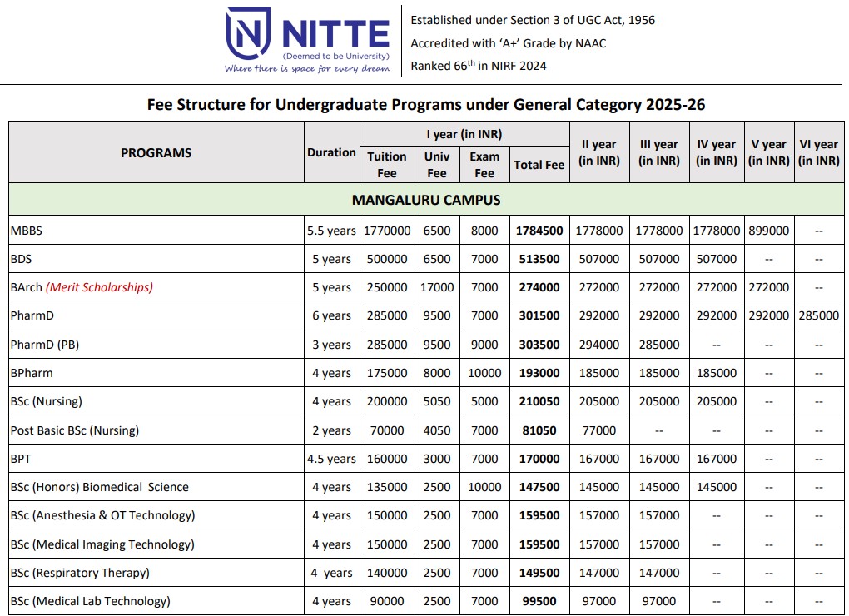This screenshot has width=849, height=616.
Task: Click the fee structure page title
Action: point(425,104)
